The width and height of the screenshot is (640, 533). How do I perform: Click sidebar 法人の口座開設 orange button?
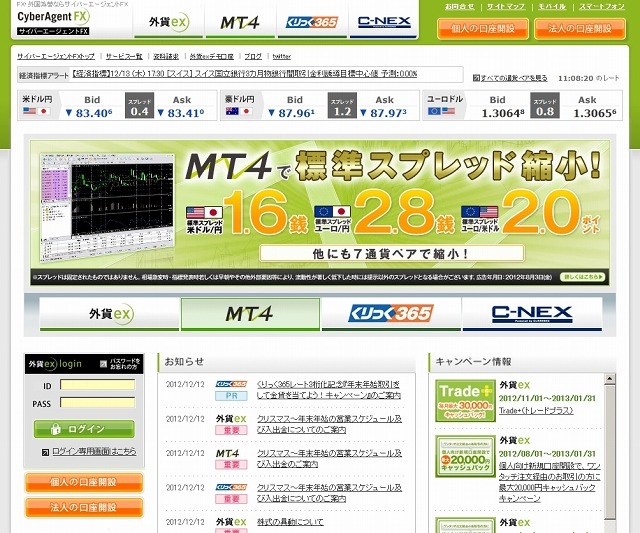pos(84,508)
